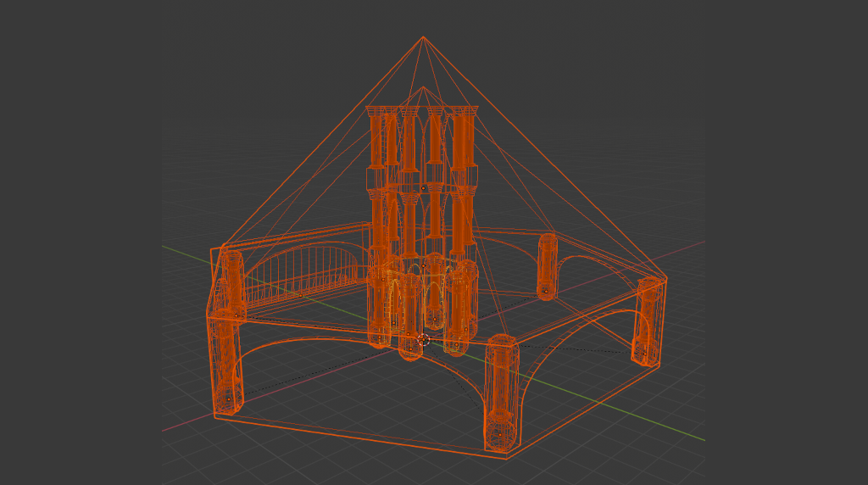Select the column cluster at tower base

click(x=422, y=301)
